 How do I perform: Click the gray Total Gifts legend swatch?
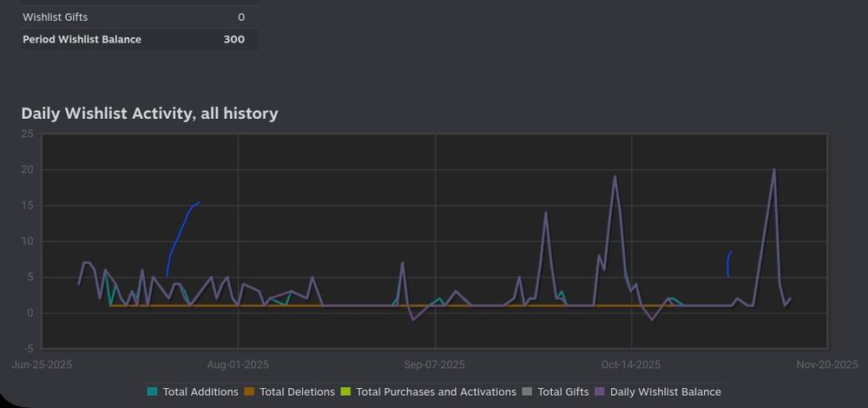pyautogui.click(x=527, y=392)
